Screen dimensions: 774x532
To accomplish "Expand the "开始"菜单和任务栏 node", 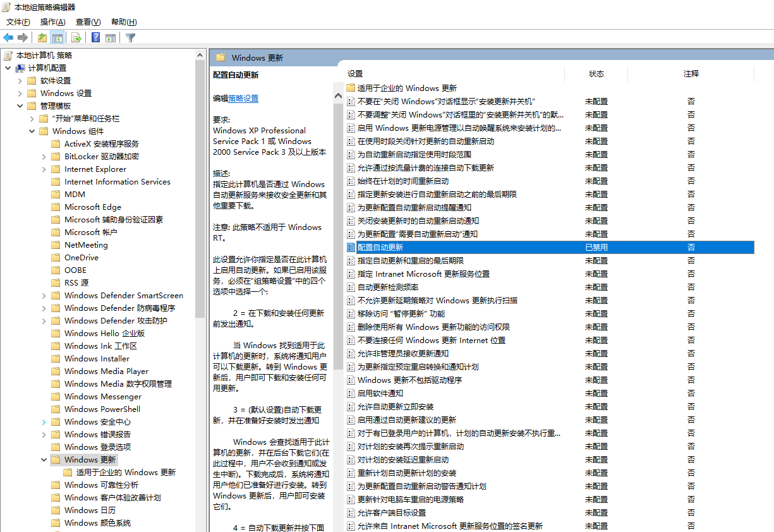I will [32, 118].
